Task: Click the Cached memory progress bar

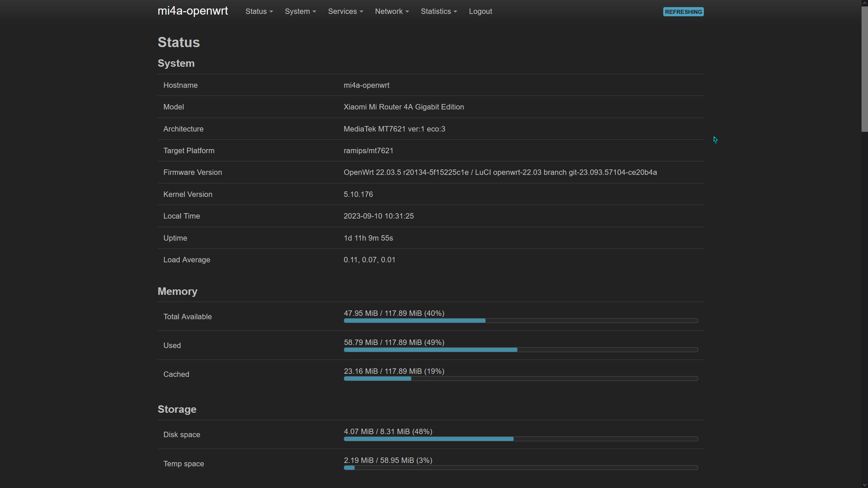Action: pos(520,379)
